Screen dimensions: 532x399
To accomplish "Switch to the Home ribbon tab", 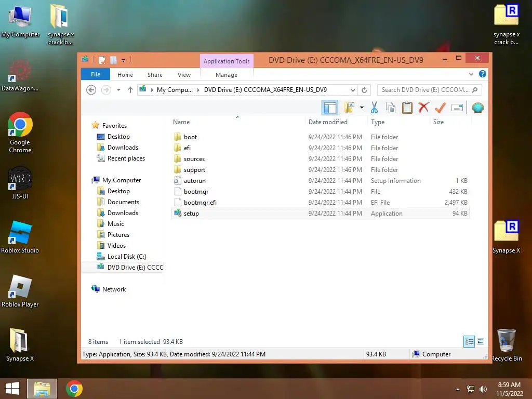I will (x=125, y=75).
